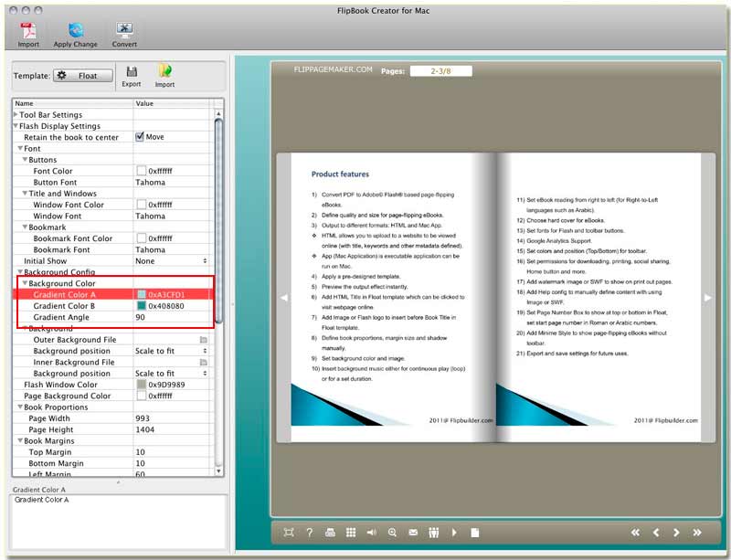Viewport: 731px width, 560px height.
Task: Open Help with the question mark icon
Action: point(310,533)
